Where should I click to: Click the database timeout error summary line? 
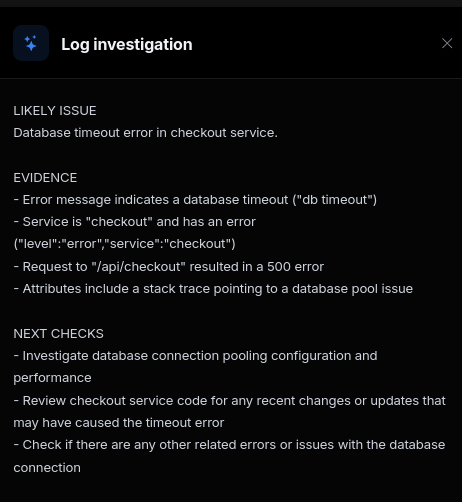145,133
